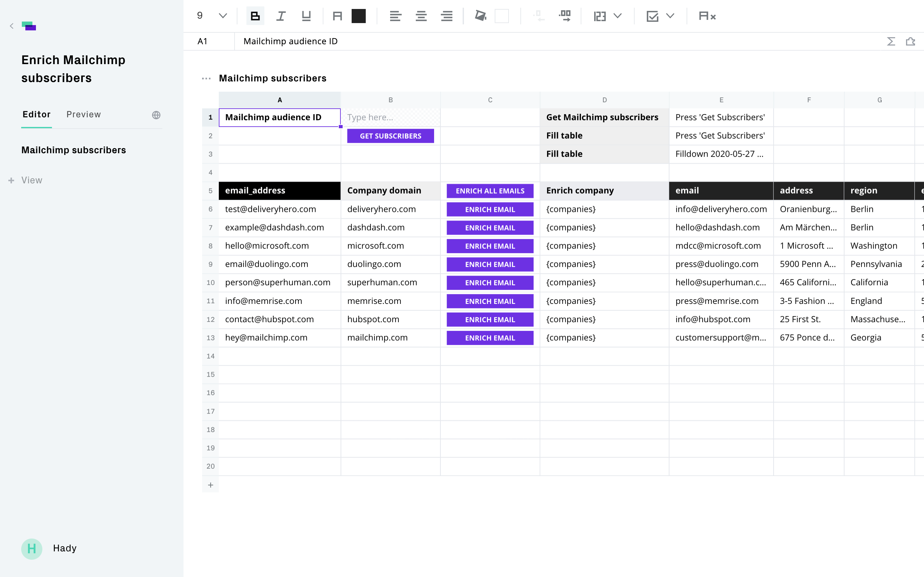Toggle italic text formatting
This screenshot has height=577, width=924.
[x=281, y=16]
